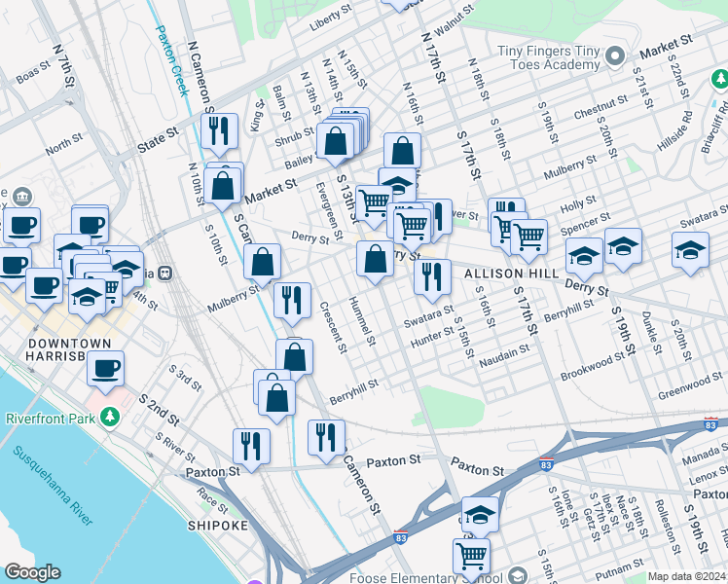Click the Dunkle St label
Viewport: 728px width, 584px height.
(x=652, y=333)
